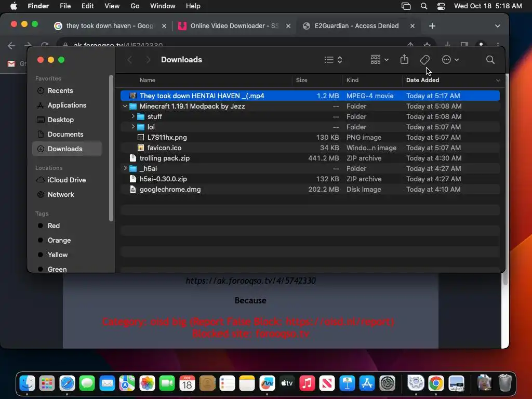Select trolling pack.zip file
The image size is (532, 399).
click(310, 158)
